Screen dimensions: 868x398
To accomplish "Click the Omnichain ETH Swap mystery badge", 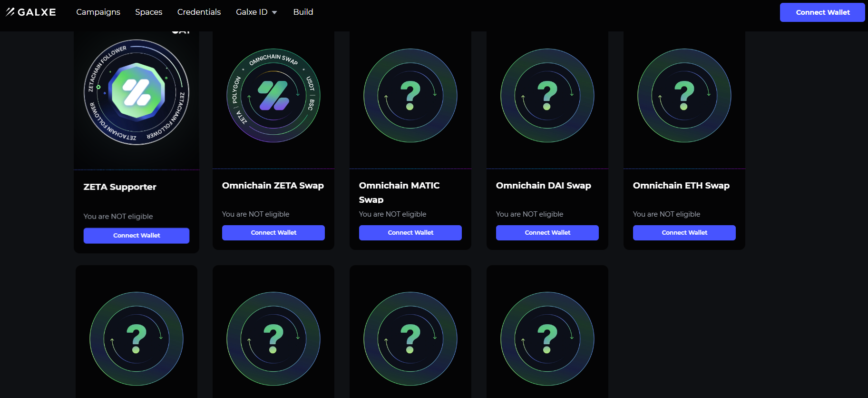I will (x=684, y=95).
